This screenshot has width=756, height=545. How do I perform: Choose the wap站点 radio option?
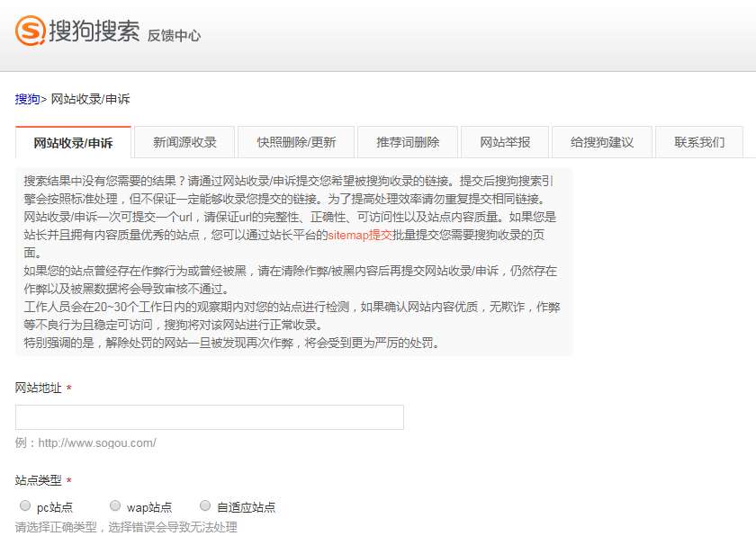tap(114, 506)
